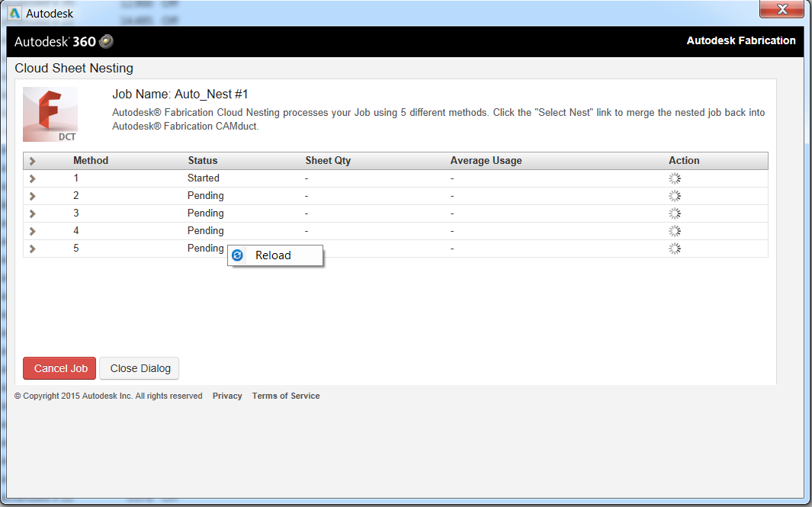Expand the Method 3 row
Screen dimensions: 812x507
[33, 214]
